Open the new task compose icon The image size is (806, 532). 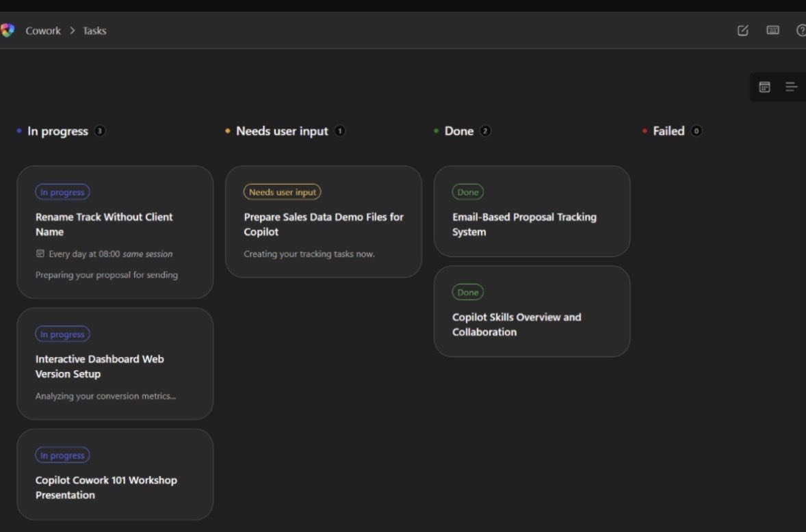[x=743, y=30]
